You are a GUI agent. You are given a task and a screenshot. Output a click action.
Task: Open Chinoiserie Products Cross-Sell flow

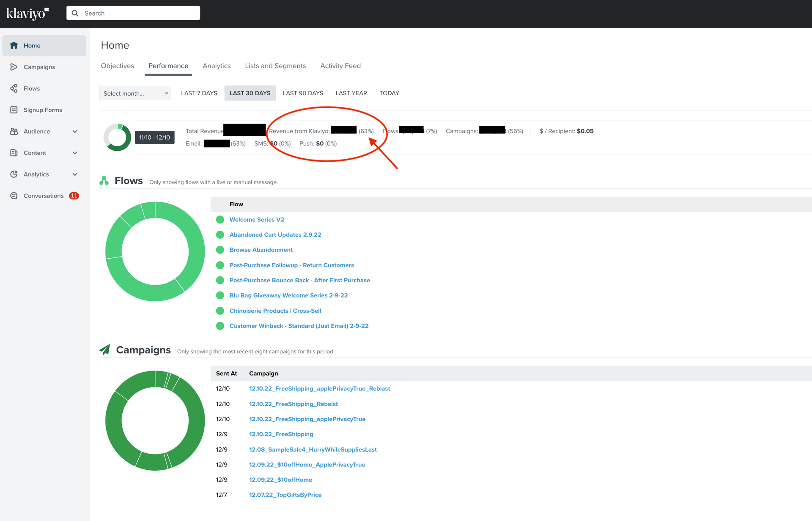(x=275, y=311)
